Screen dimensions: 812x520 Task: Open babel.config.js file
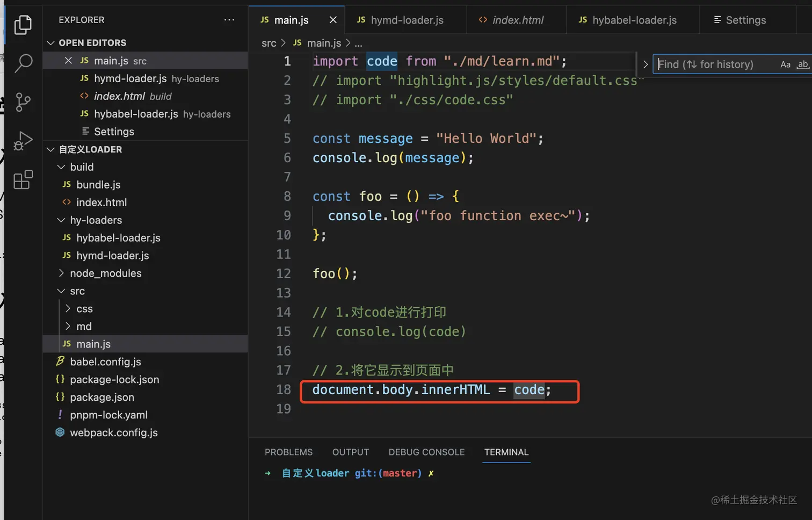pos(146,362)
